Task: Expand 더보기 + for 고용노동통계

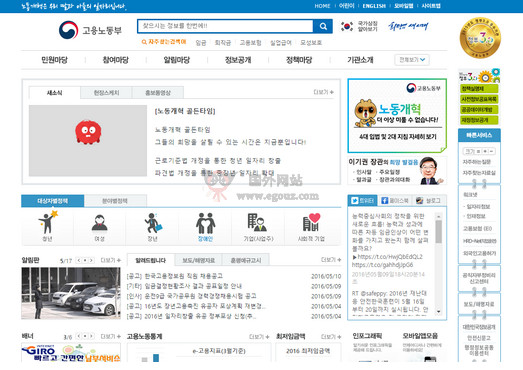Action: tap(259, 337)
